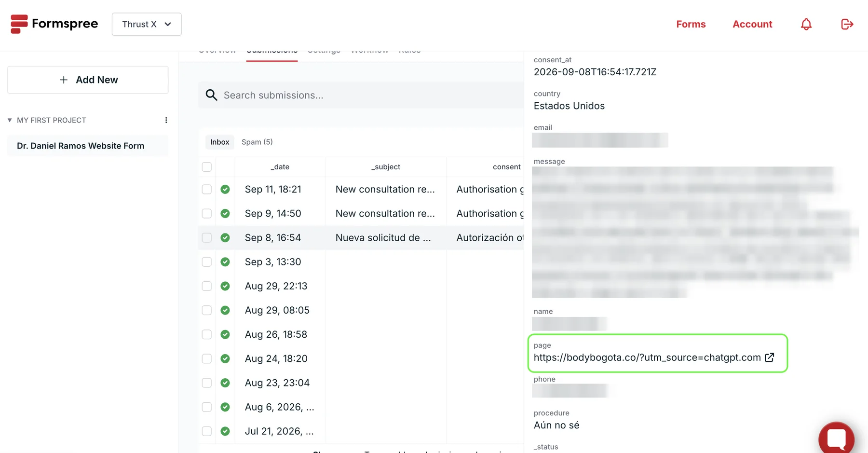Click green status check for Aug 6, 2026
This screenshot has height=453, width=868.
[x=225, y=407]
